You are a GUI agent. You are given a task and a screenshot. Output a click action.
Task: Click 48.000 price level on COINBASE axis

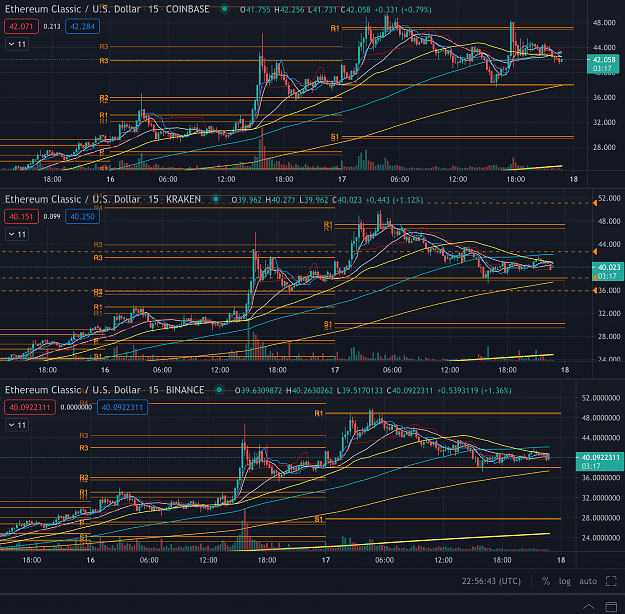point(604,23)
